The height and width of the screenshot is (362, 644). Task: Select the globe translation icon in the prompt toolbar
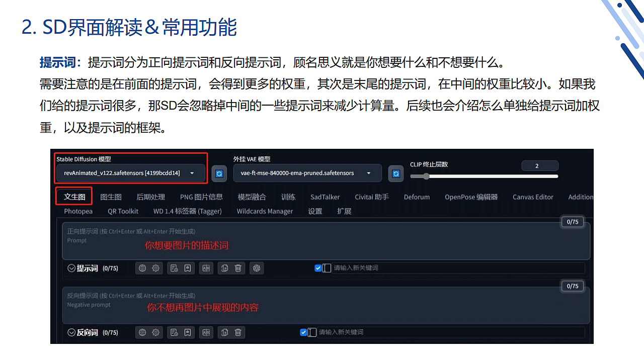coord(142,268)
